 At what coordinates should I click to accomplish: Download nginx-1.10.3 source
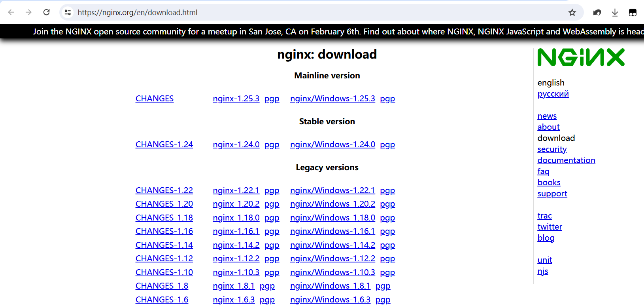pos(236,272)
